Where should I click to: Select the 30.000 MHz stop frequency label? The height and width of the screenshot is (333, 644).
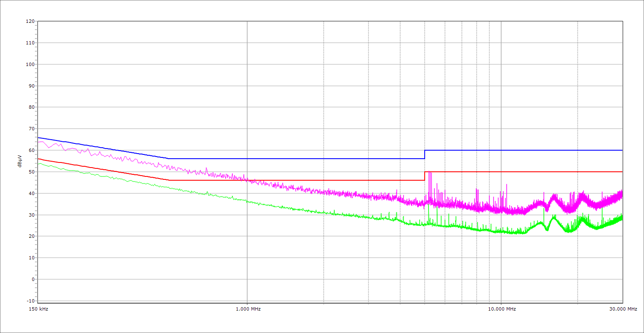point(623,309)
